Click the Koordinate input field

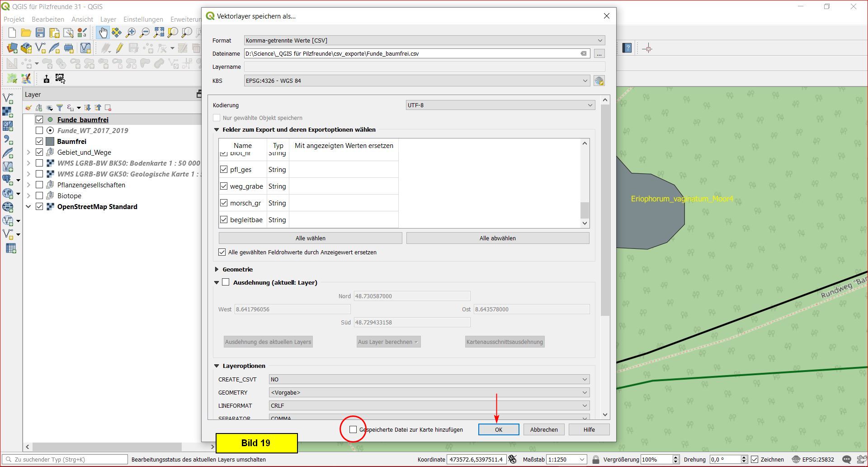click(x=476, y=459)
